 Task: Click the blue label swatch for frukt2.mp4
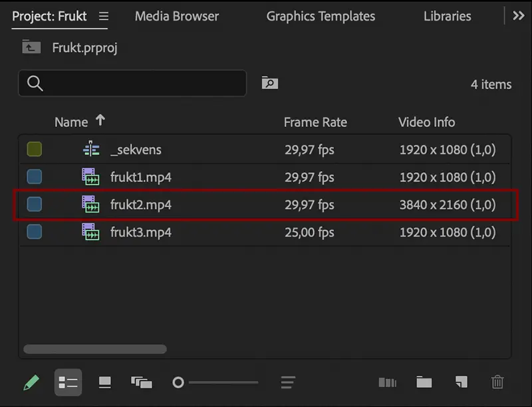pyautogui.click(x=35, y=204)
